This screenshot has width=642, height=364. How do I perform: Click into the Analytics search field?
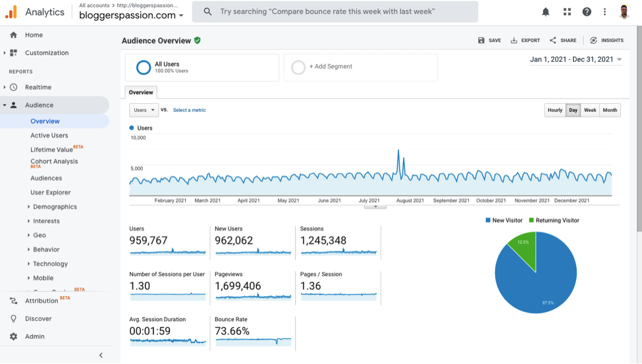335,11
